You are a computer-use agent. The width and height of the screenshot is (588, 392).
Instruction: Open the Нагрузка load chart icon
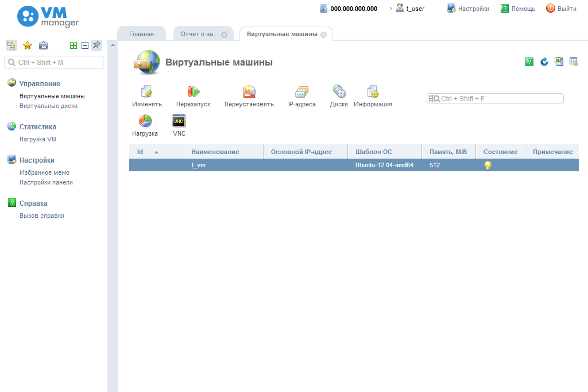click(145, 121)
